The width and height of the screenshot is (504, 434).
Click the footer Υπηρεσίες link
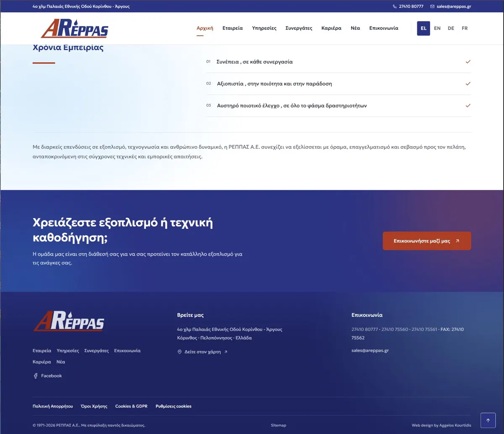68,350
